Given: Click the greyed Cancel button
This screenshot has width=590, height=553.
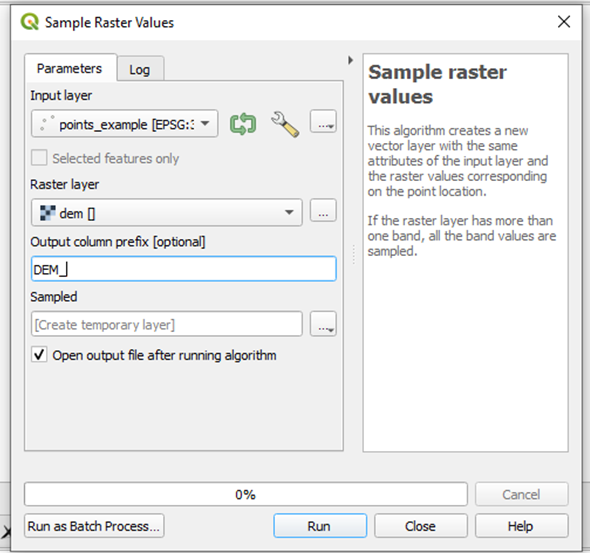Looking at the screenshot, I should (x=522, y=494).
